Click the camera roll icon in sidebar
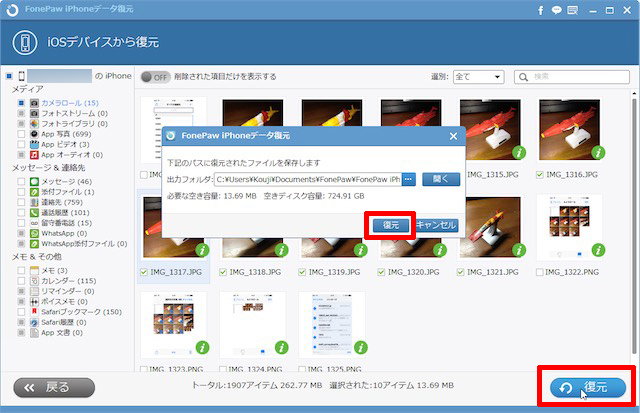 tap(34, 103)
